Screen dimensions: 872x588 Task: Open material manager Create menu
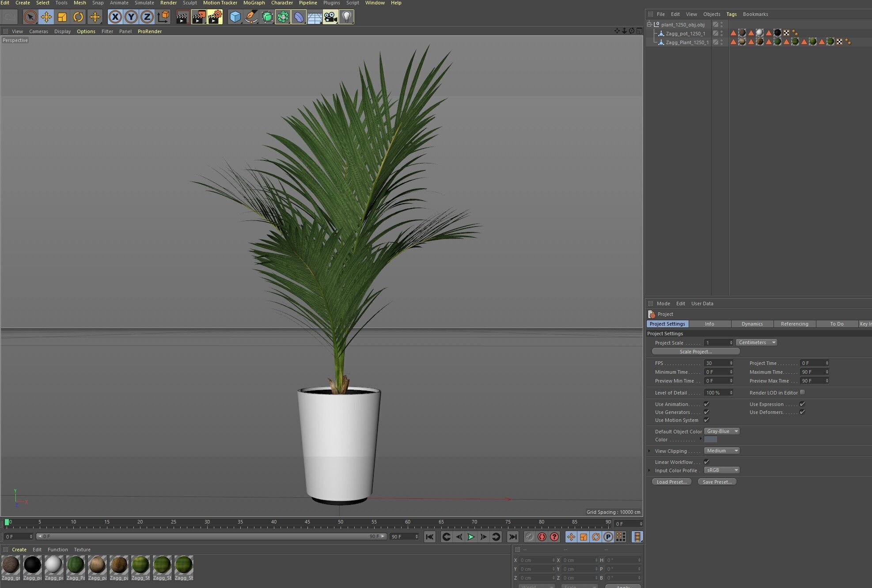coord(19,550)
